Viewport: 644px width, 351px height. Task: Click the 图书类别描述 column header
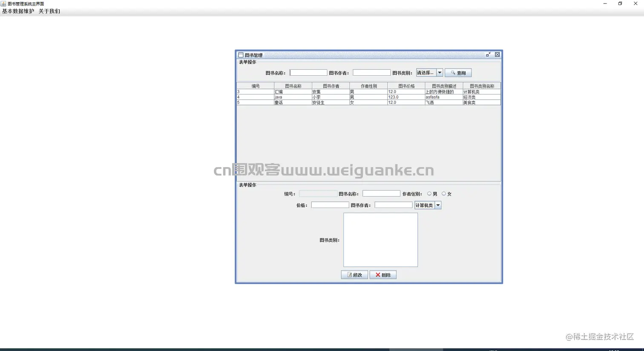[x=444, y=86]
